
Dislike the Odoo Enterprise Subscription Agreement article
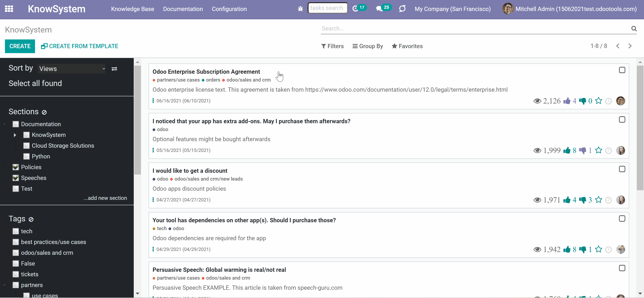tap(582, 101)
